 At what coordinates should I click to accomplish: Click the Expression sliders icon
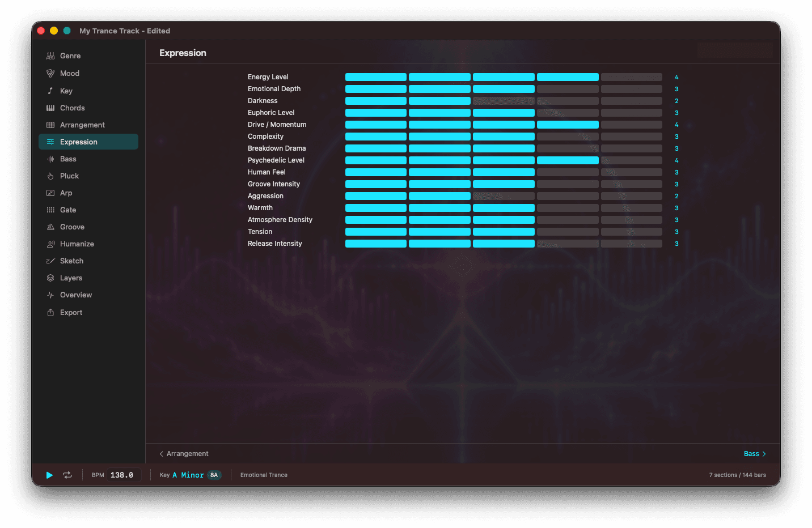tap(50, 142)
